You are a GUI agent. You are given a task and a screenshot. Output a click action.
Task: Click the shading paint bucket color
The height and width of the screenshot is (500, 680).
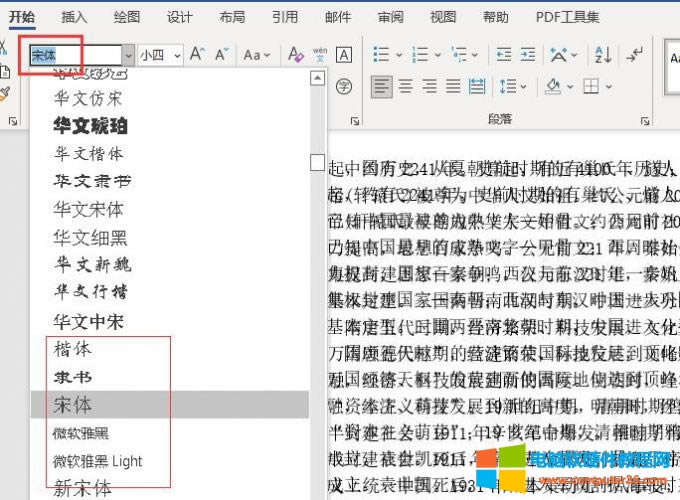(551, 86)
